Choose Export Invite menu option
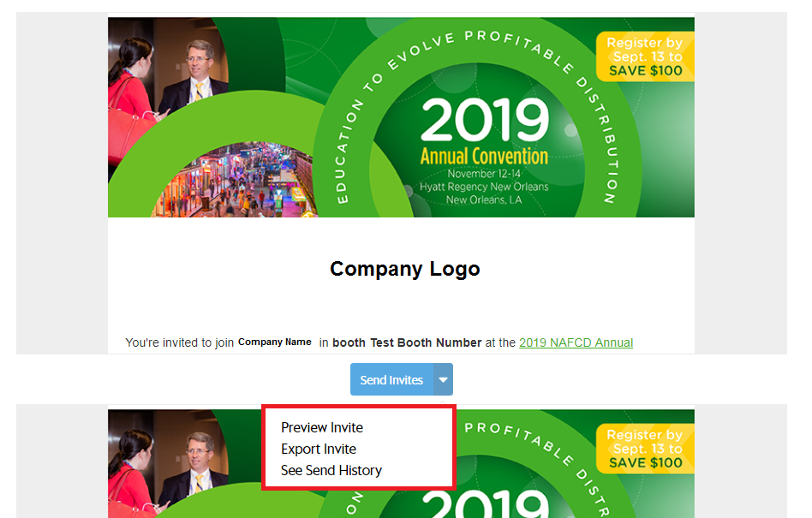Image resolution: width=812 pixels, height=518 pixels. [319, 449]
